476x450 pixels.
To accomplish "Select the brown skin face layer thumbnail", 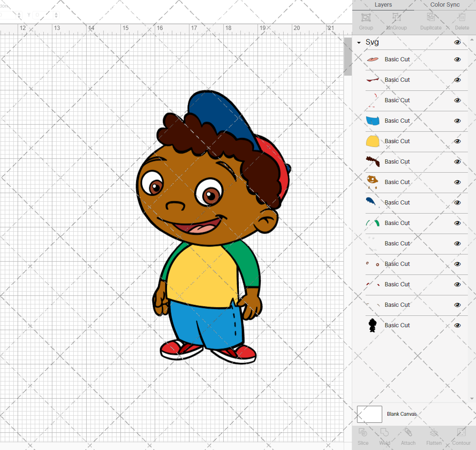I will [373, 182].
